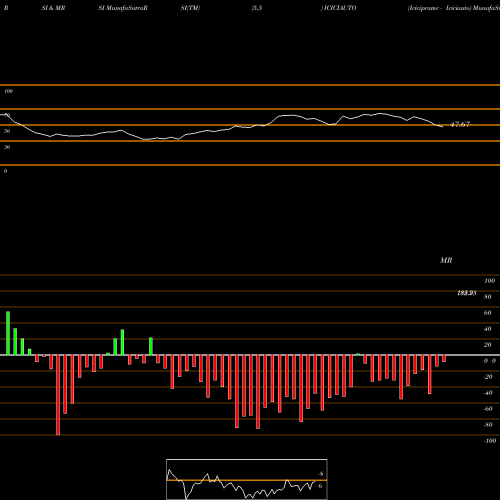Click the 30 label on RSI axis
Screen dimensions: 500x500
7,147
